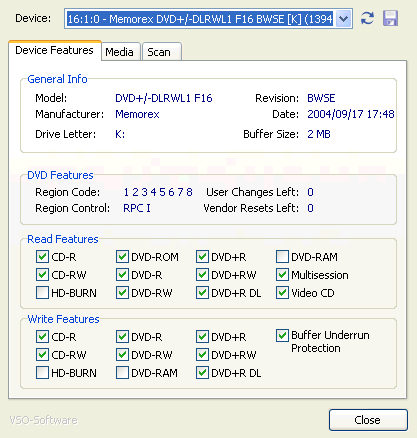Click the Vendor Resets Left value 0
The width and height of the screenshot is (417, 438).
[x=310, y=208]
